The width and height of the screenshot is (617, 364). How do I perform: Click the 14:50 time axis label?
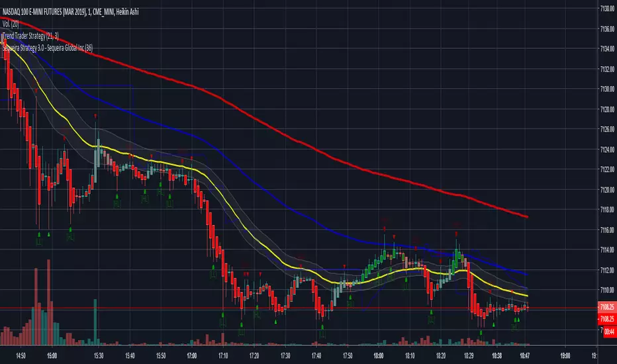(21, 356)
